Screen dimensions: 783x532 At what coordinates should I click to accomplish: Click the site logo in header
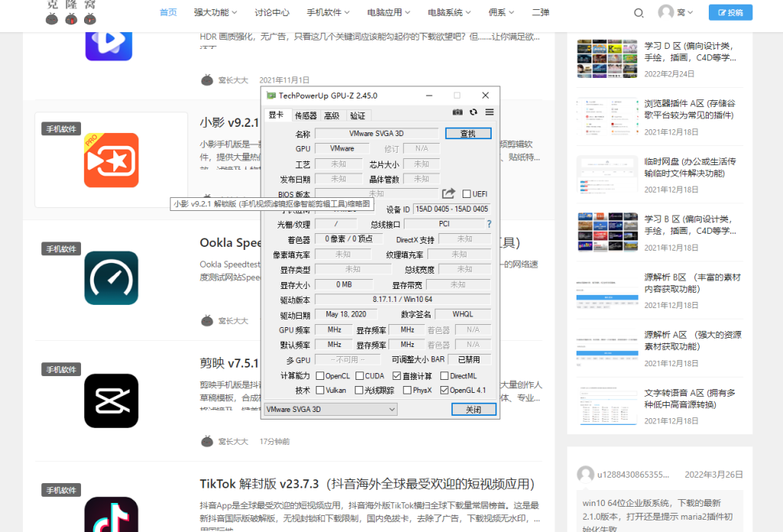(x=71, y=12)
